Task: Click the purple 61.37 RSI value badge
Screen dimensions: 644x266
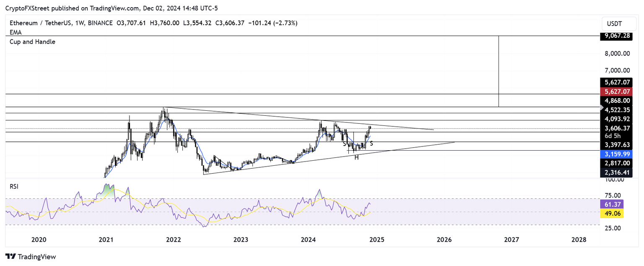Action: point(612,204)
